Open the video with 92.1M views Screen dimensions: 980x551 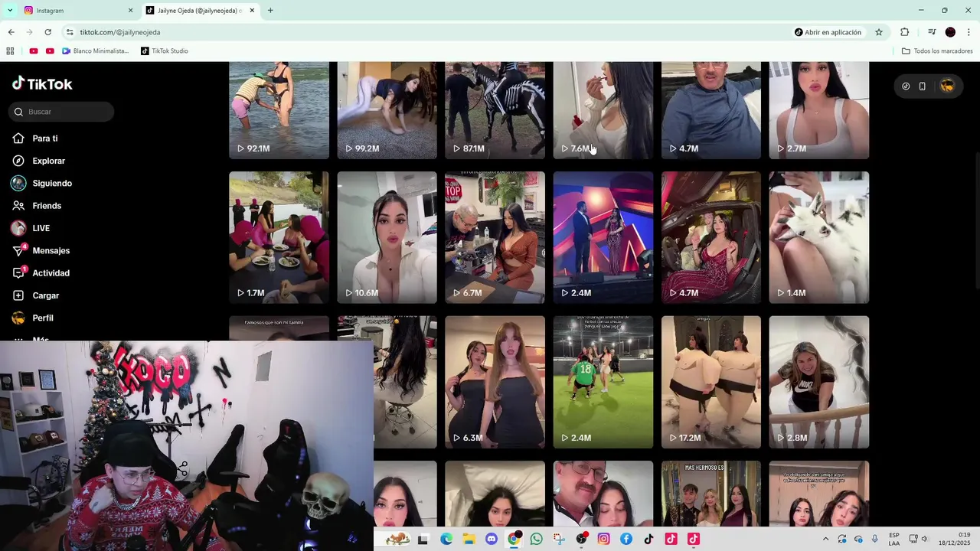[279, 110]
